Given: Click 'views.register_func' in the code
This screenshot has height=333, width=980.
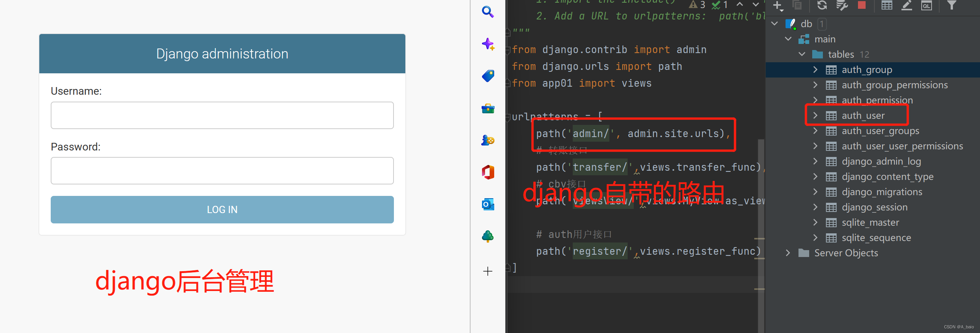Looking at the screenshot, I should pyautogui.click(x=697, y=251).
